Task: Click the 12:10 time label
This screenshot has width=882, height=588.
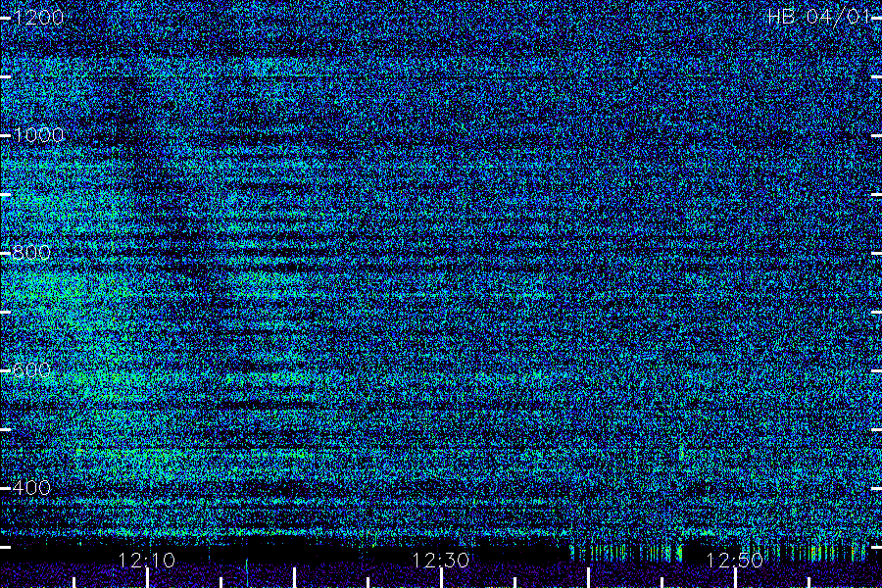Action: [147, 560]
